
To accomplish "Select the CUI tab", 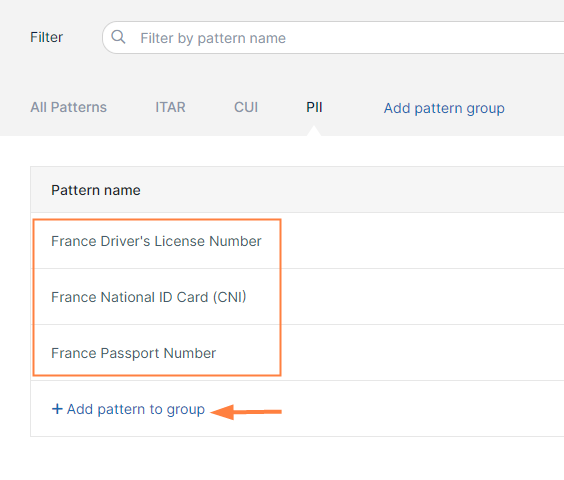I will 246,107.
